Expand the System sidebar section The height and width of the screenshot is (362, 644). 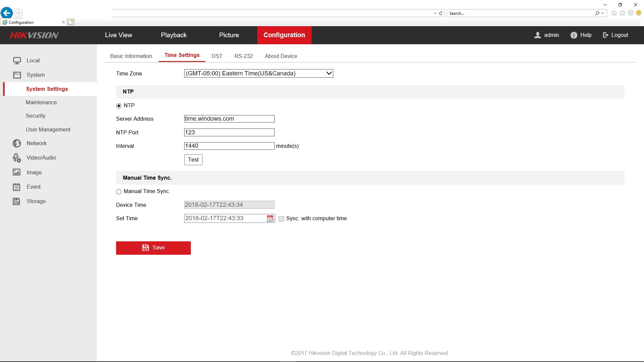[36, 75]
